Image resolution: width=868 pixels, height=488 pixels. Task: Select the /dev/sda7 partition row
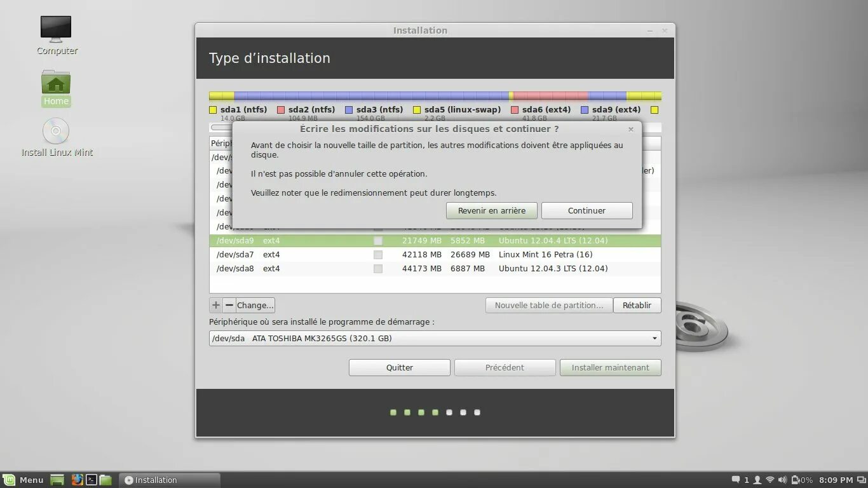tap(435, 255)
